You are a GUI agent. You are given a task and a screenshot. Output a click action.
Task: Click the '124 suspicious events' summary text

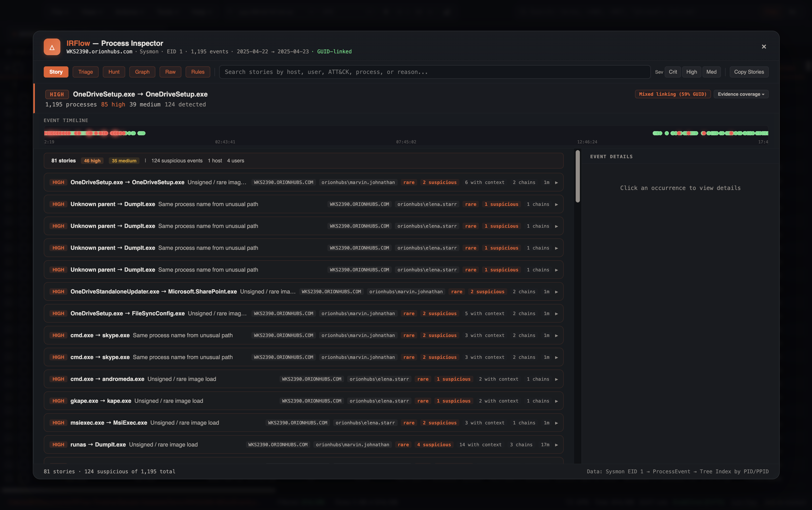(x=177, y=161)
